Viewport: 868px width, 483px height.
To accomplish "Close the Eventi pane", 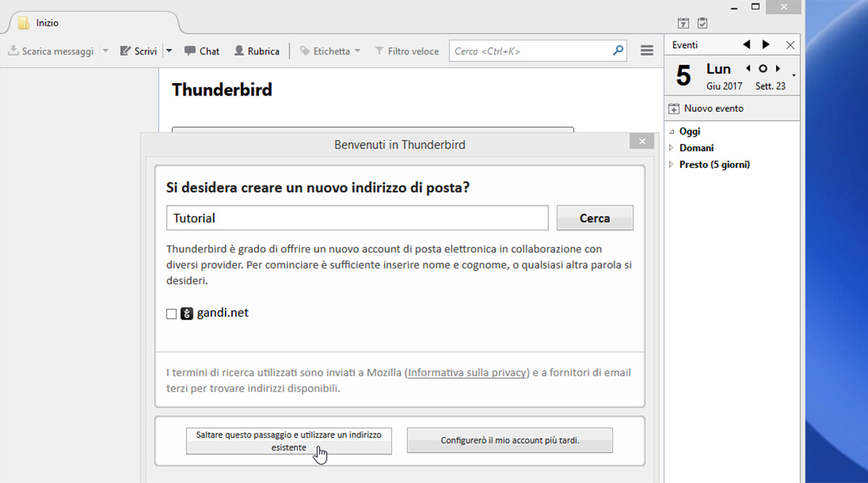I will tap(790, 45).
